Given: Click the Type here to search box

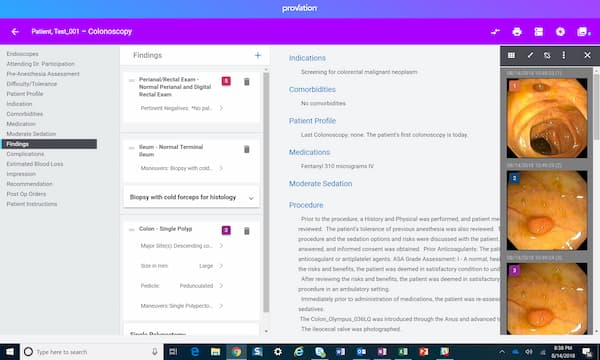Looking at the screenshot, I should (92, 352).
